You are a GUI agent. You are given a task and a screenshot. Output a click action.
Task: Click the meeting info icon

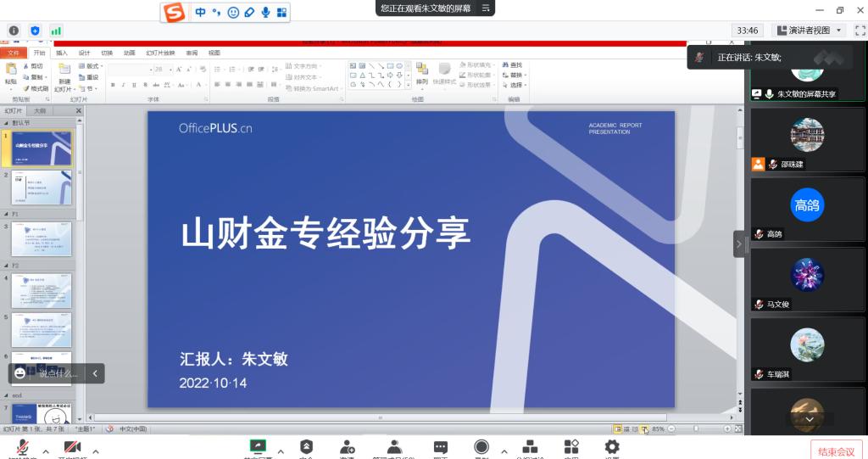point(14,31)
